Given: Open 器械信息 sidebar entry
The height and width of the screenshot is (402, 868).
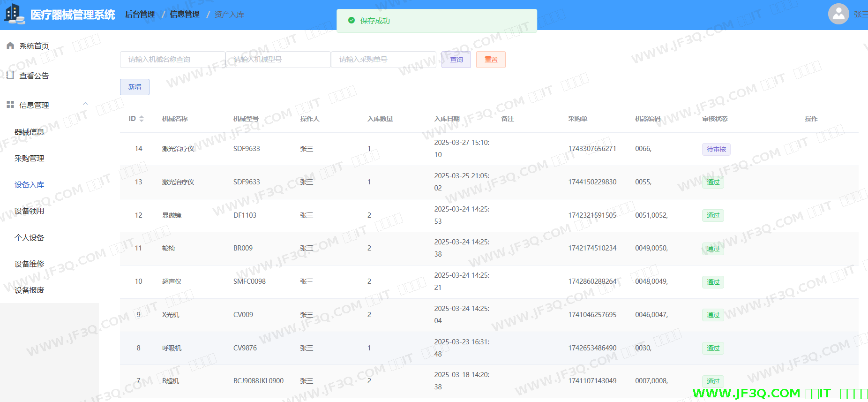Looking at the screenshot, I should tap(30, 132).
